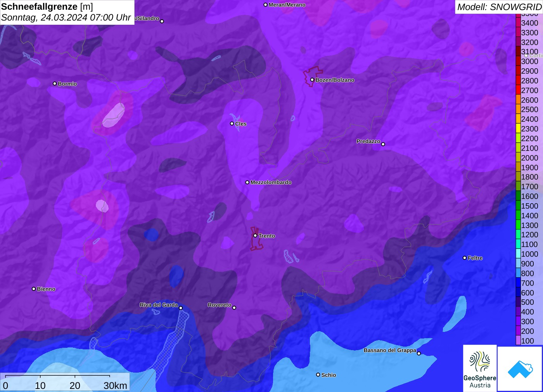
Task: Click the Bormio city marker dot
Action: pyautogui.click(x=55, y=83)
